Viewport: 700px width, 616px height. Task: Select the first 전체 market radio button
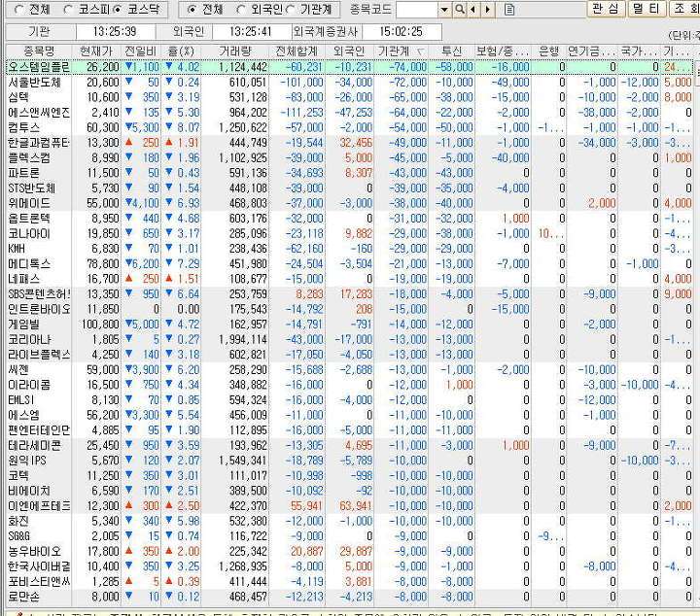coord(18,10)
